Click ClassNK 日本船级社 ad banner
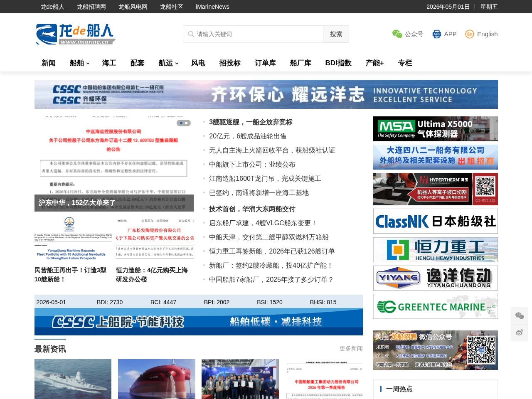Image resolution: width=532 pixels, height=399 pixels. 436,221
